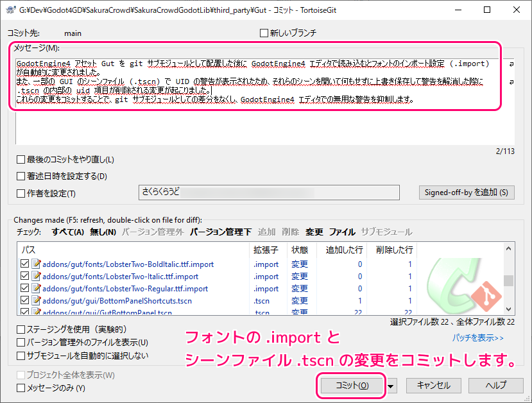Sort by 追加した行 column header
Image resolution: width=532 pixels, height=403 pixels.
pos(341,250)
